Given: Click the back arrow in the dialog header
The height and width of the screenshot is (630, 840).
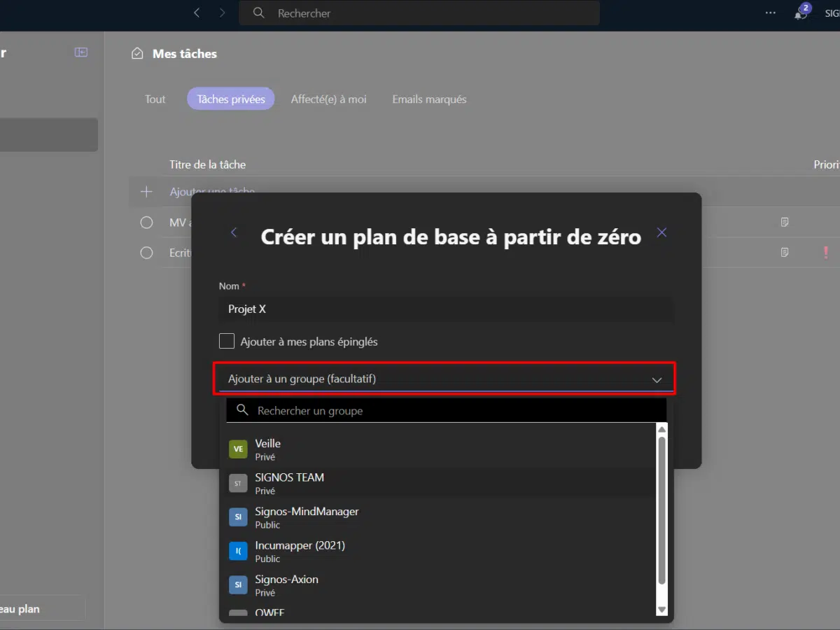Looking at the screenshot, I should pos(234,232).
